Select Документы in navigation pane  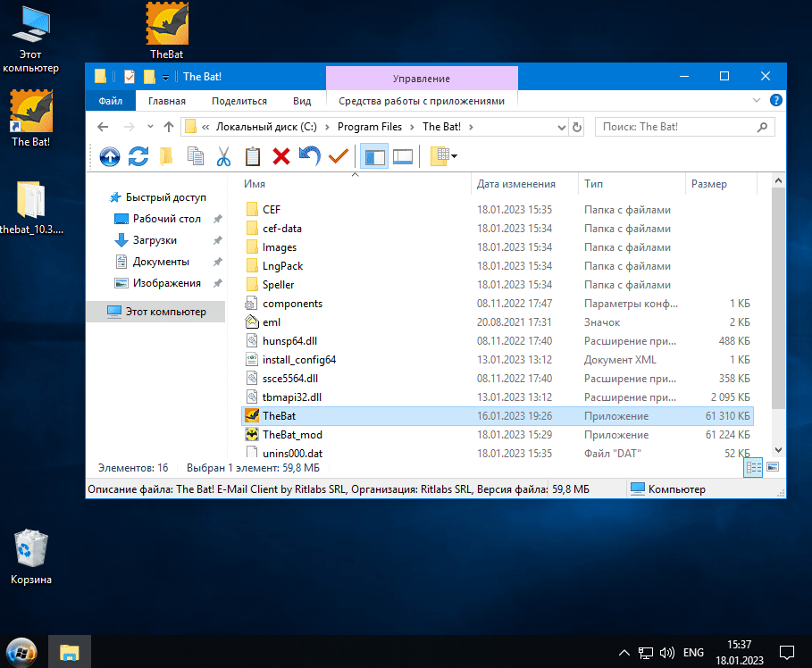coord(161,262)
